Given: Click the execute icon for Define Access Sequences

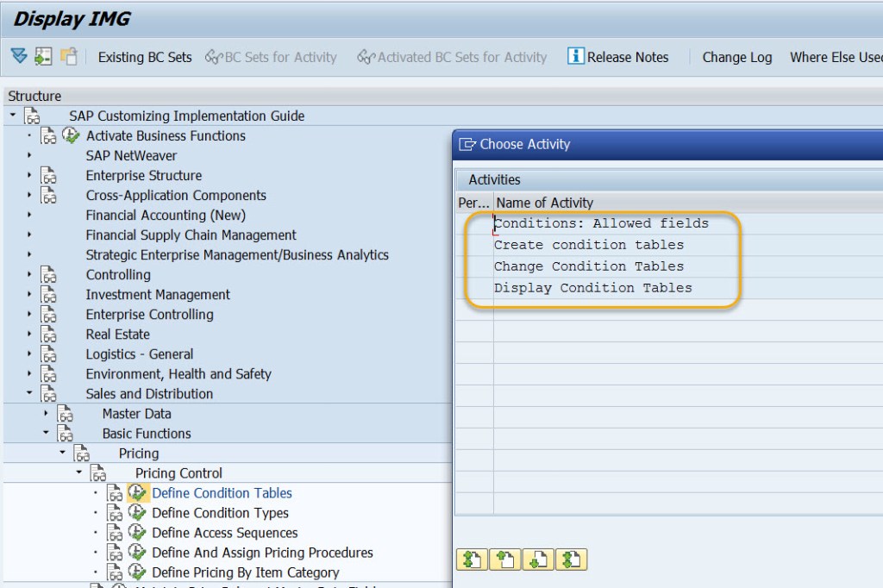Looking at the screenshot, I should click(138, 532).
